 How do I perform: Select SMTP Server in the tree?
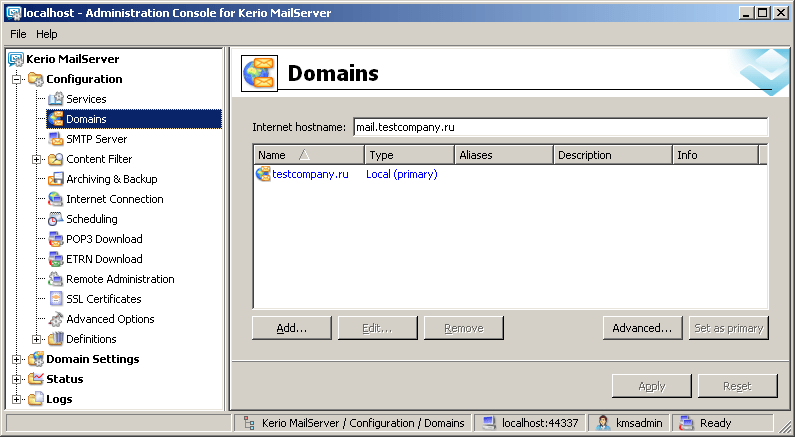tap(96, 139)
